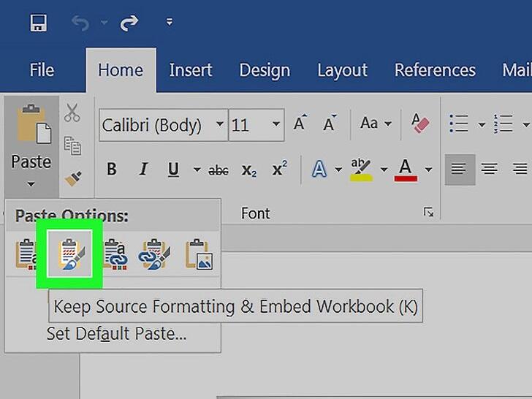The height and width of the screenshot is (399, 532).
Task: Click the Copy icon
Action: [72, 145]
